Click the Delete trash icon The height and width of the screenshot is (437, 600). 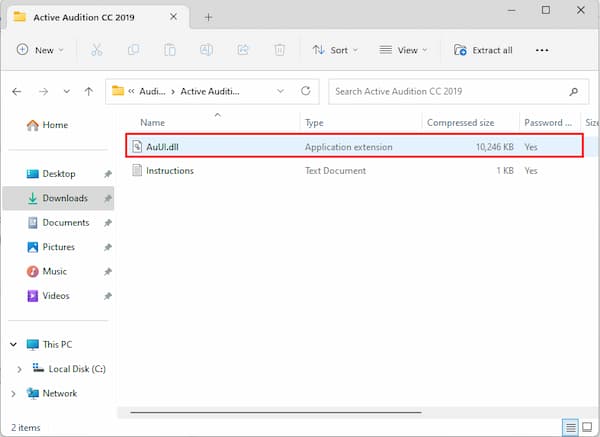tap(279, 50)
